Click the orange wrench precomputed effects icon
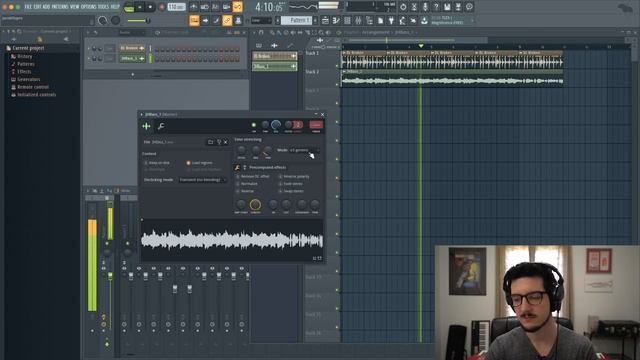The width and height of the screenshot is (640, 360). pos(237,167)
